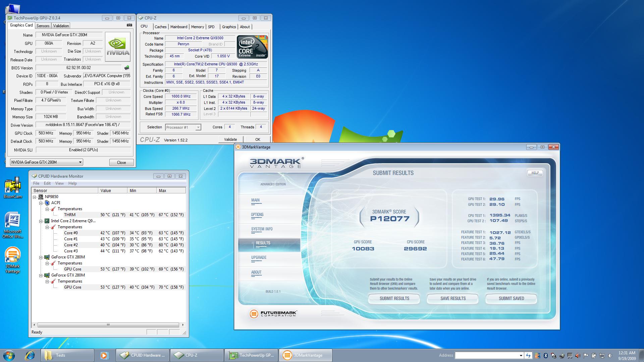This screenshot has height=362, width=644.
Task: Open Windows Media Player from the taskbar
Action: pos(104,355)
